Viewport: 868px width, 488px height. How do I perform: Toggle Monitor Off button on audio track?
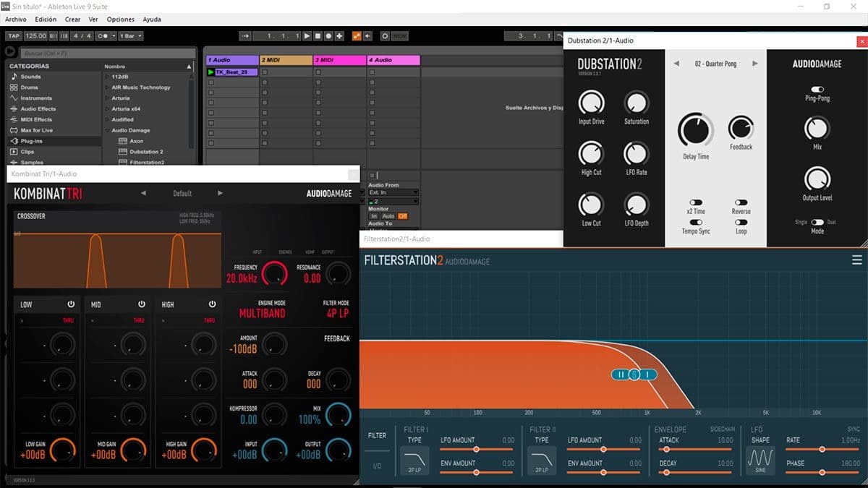[402, 216]
